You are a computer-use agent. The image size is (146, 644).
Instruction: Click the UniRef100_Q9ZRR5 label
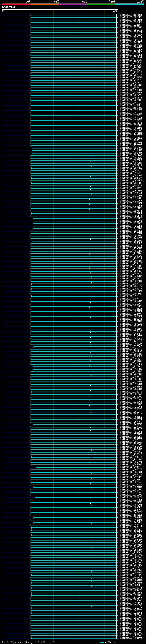point(131,477)
